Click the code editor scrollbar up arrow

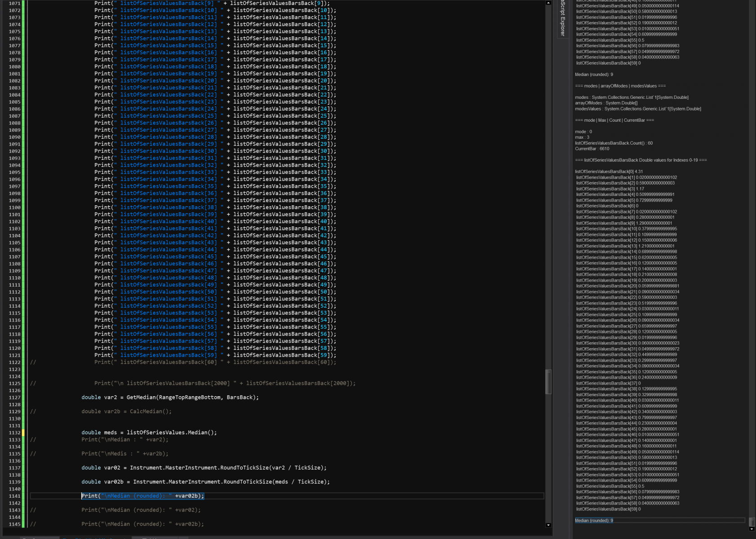pyautogui.click(x=548, y=3)
